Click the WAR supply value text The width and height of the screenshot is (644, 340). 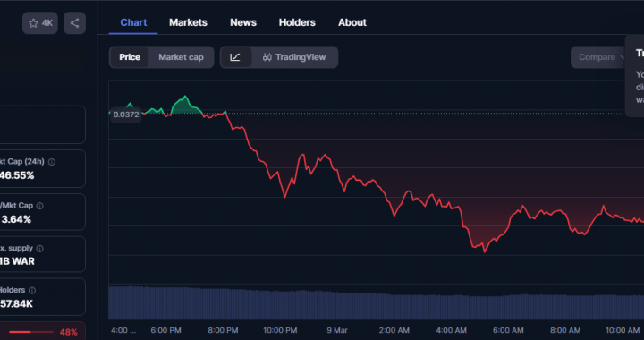17,261
